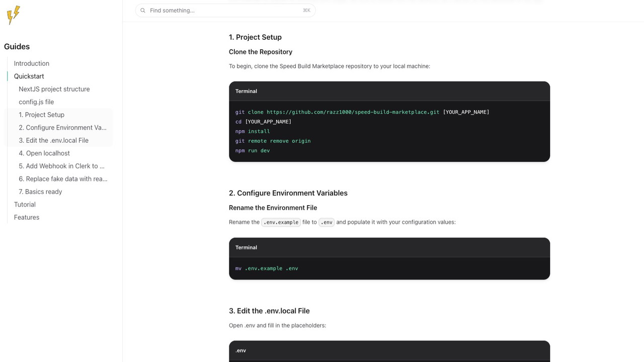Open '2. Configure Environment Va...' sidebar link
The image size is (644, 362).
point(62,128)
